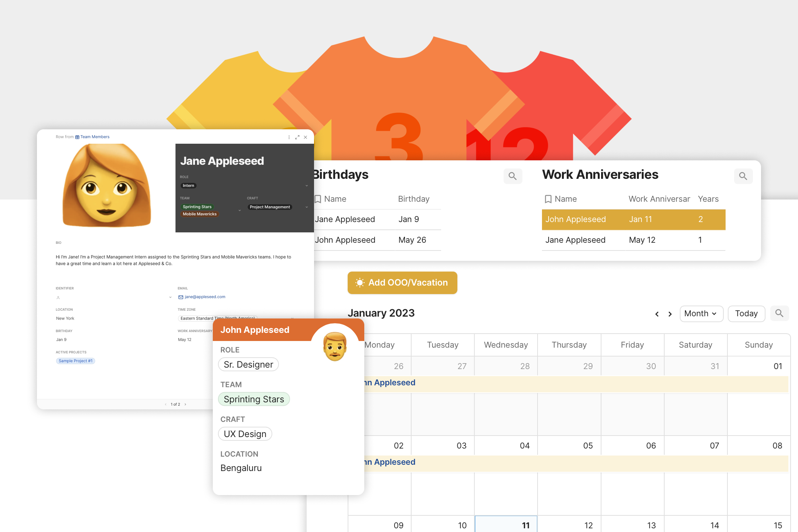Jump to Today in calendar
This screenshot has width=798, height=532.
[x=746, y=314]
